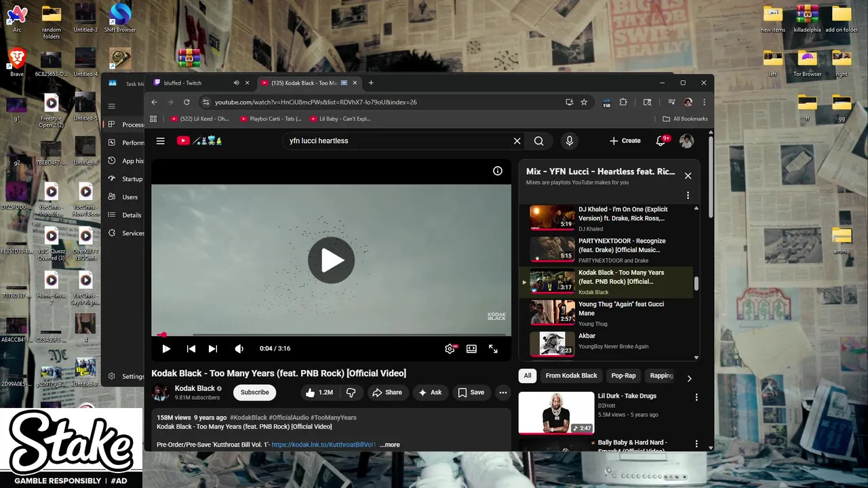Save the video to a playlist

(x=471, y=392)
